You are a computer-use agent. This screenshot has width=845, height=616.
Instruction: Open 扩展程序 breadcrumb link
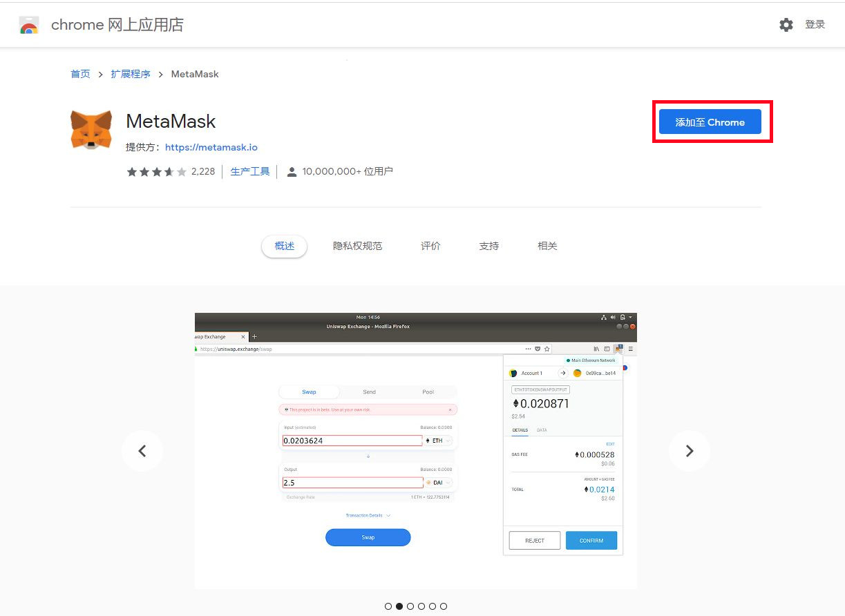(x=131, y=74)
